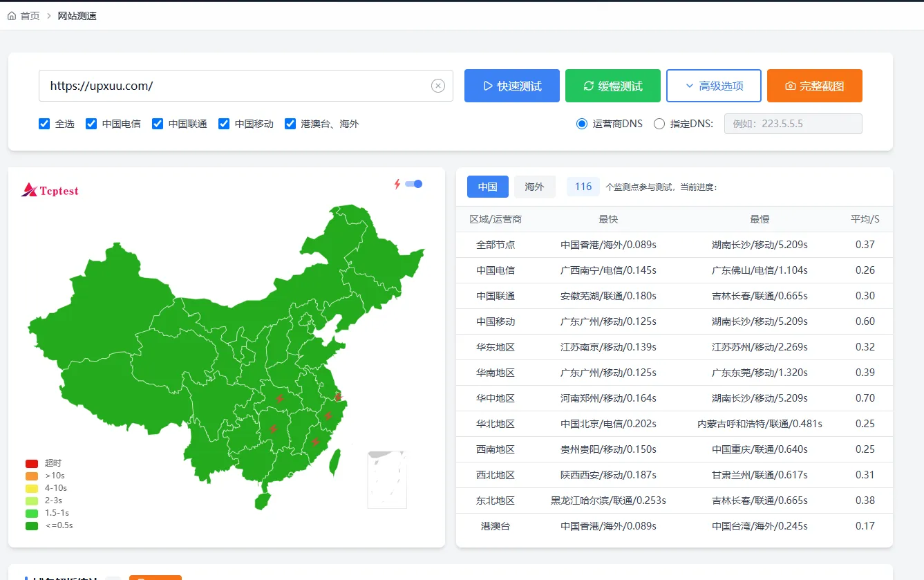Start the 缓慢测试 slow test
The height and width of the screenshot is (580, 924).
tap(613, 86)
